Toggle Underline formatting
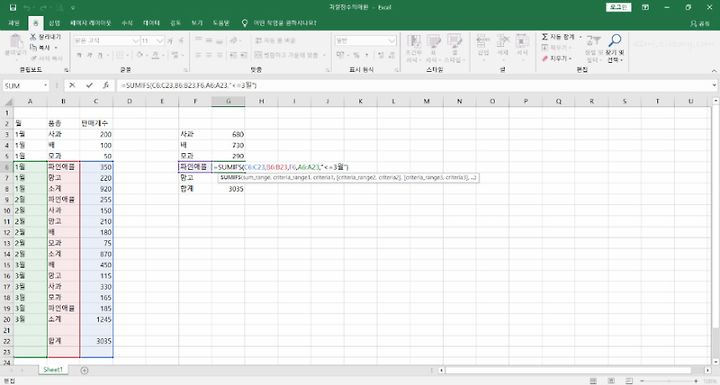The height and width of the screenshot is (385, 720). coord(100,55)
